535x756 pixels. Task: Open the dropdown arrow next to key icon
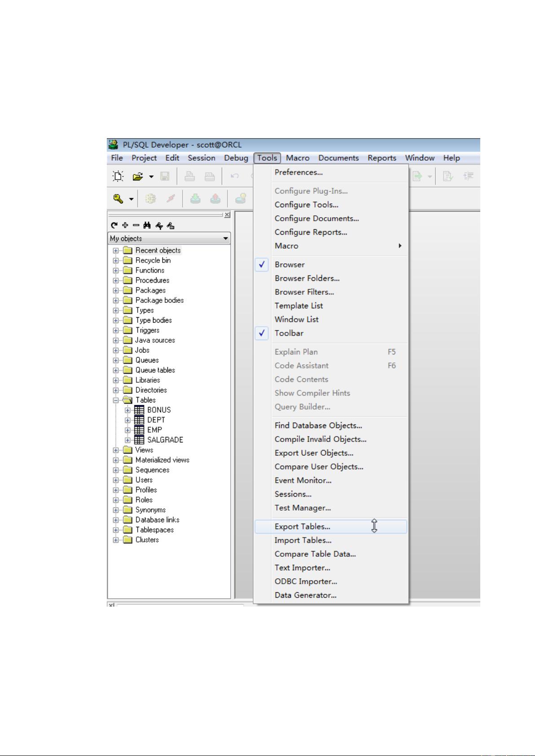[x=132, y=199]
